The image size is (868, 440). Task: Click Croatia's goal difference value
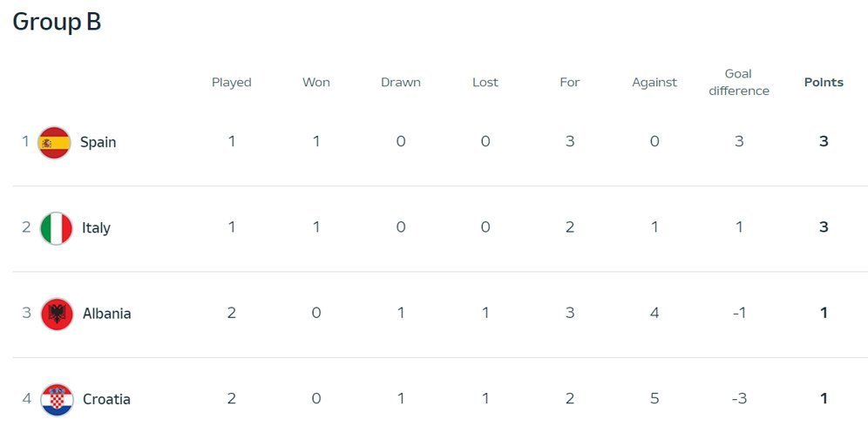click(739, 399)
